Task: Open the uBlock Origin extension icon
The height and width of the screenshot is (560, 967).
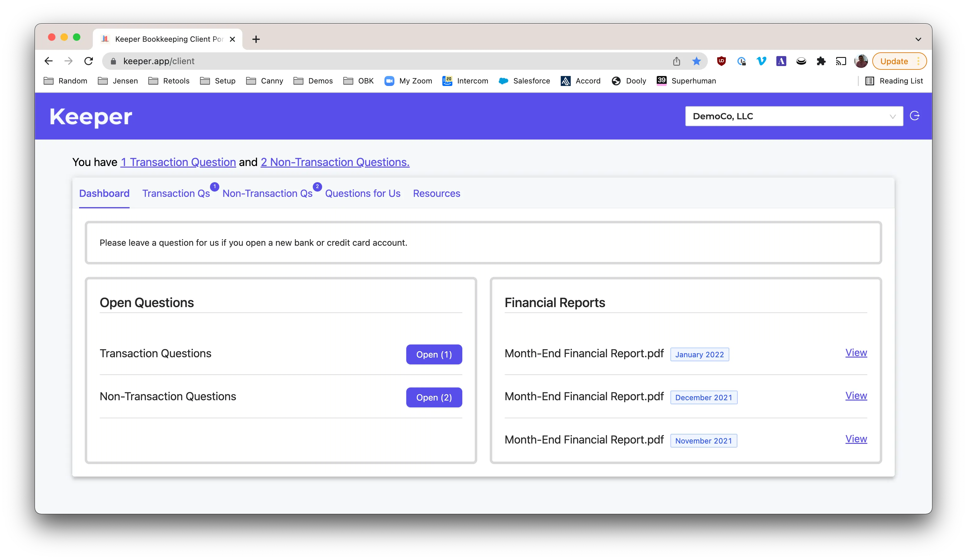Action: click(x=722, y=61)
